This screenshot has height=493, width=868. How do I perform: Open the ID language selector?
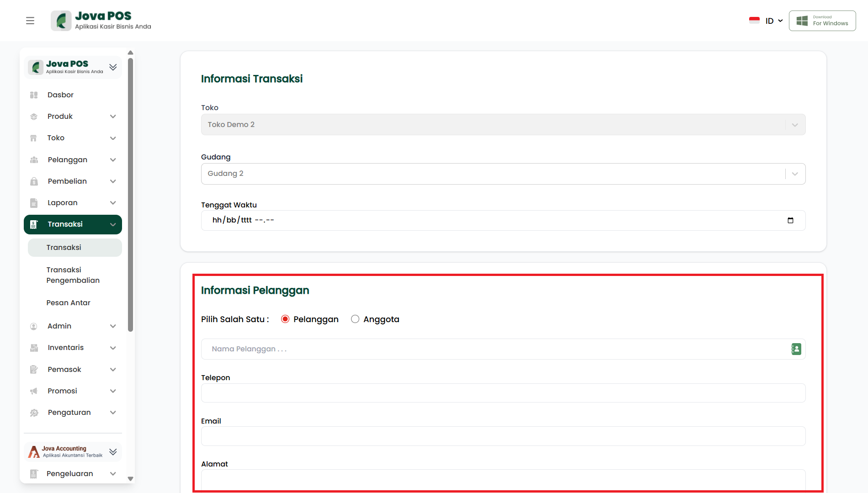[x=766, y=21]
